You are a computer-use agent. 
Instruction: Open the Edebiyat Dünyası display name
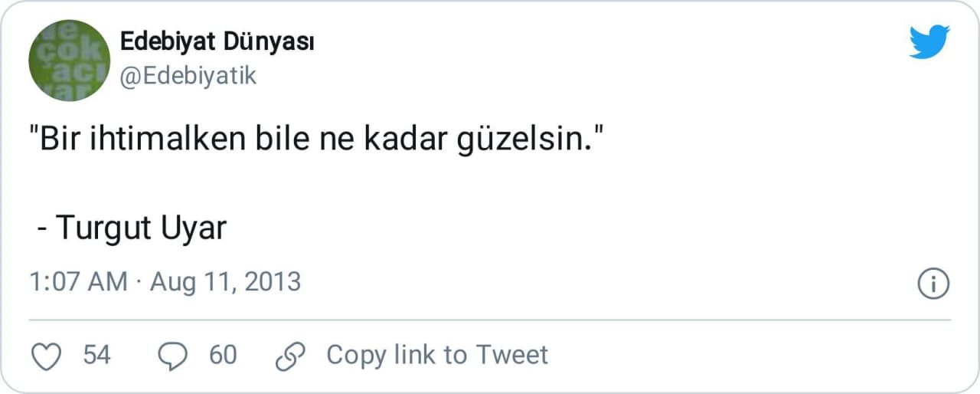click(217, 43)
